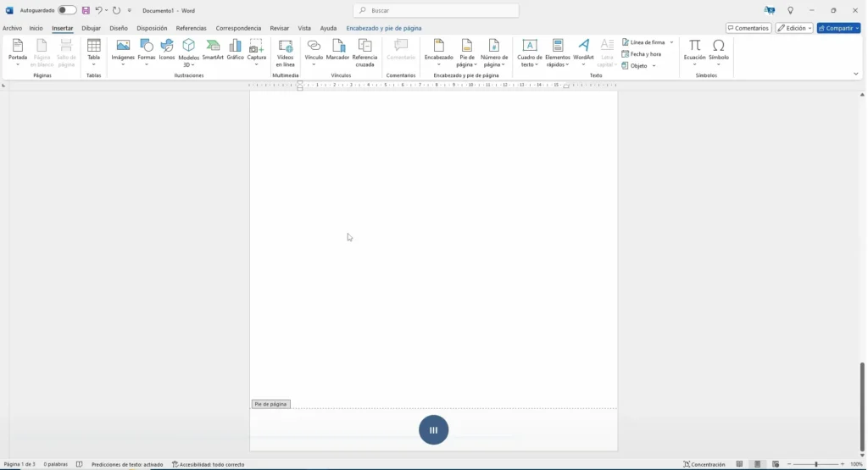Click the vertical scrollbar thumb
Viewport: 868px width, 470px height.
tap(862, 407)
